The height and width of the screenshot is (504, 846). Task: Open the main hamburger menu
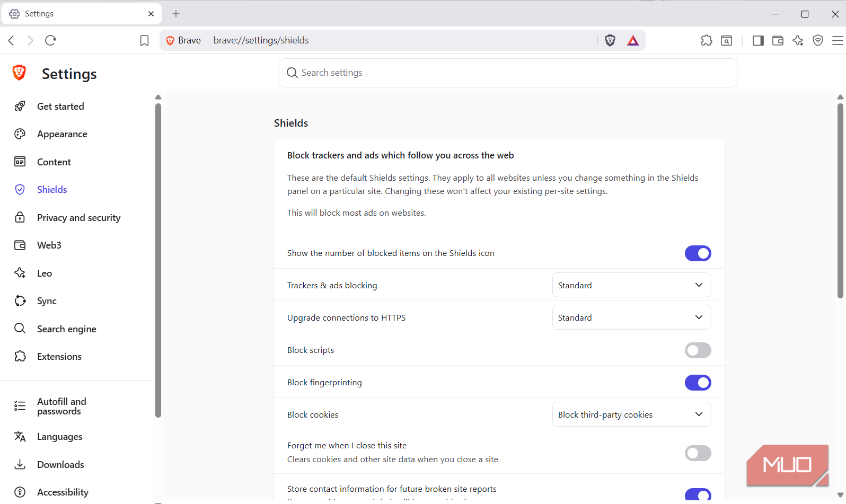point(838,40)
